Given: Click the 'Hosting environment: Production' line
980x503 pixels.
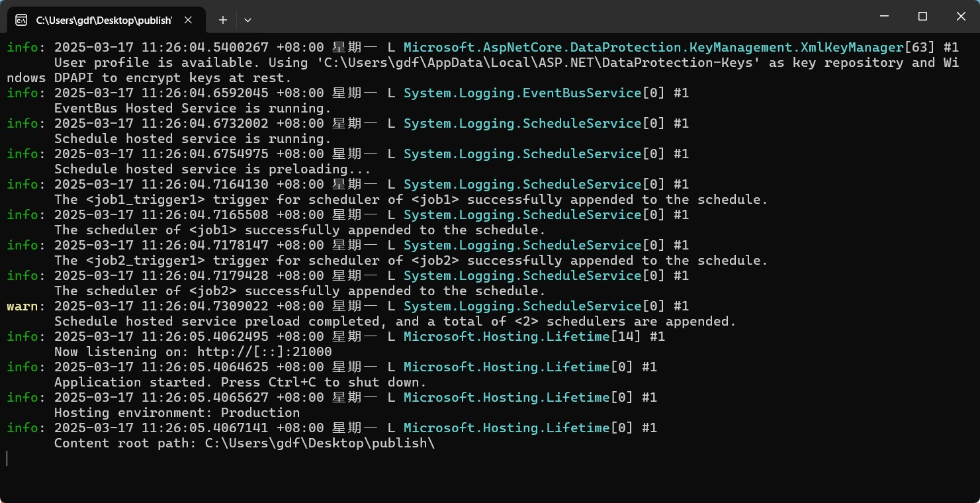Looking at the screenshot, I should point(177,412).
